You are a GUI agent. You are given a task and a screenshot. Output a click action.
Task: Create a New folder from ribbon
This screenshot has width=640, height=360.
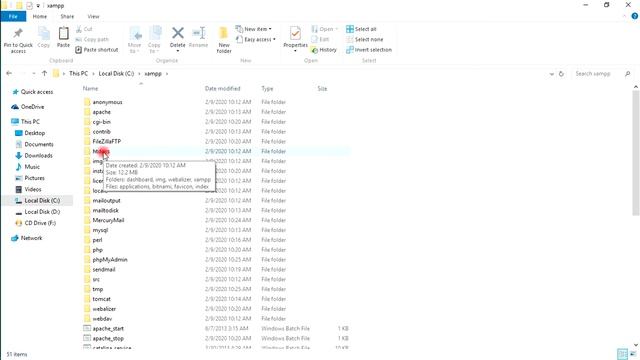click(x=224, y=40)
